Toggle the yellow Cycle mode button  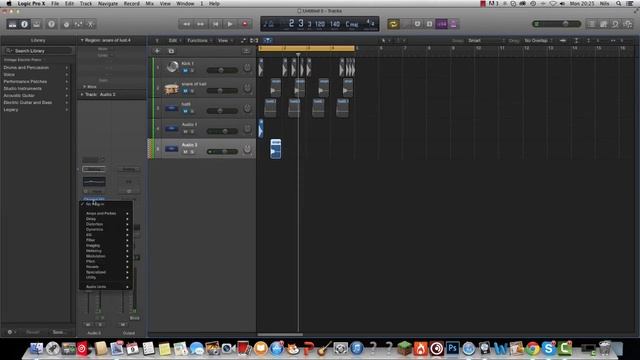(x=393, y=24)
